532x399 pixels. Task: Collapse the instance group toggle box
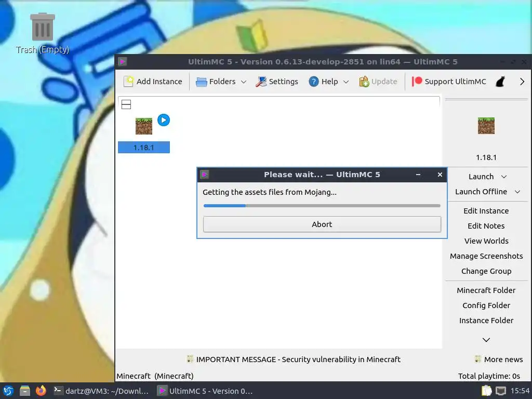(x=126, y=104)
